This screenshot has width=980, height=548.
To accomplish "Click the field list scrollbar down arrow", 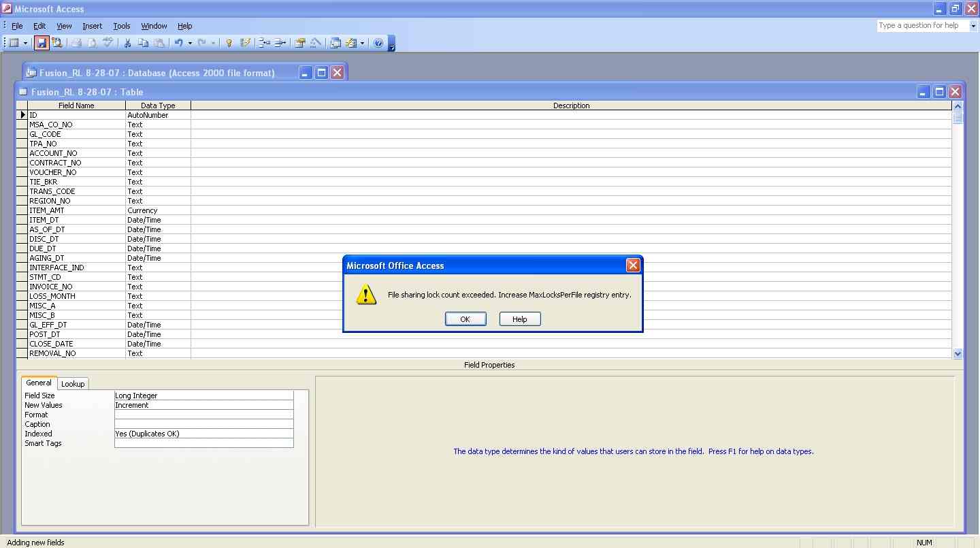I will click(958, 353).
